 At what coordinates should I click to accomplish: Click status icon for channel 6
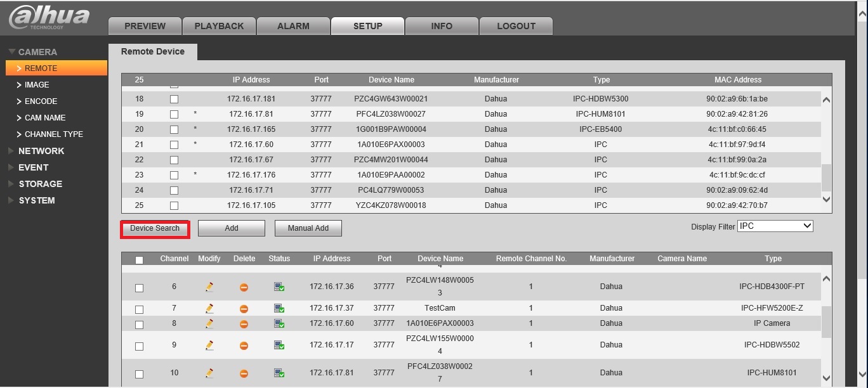(x=279, y=287)
